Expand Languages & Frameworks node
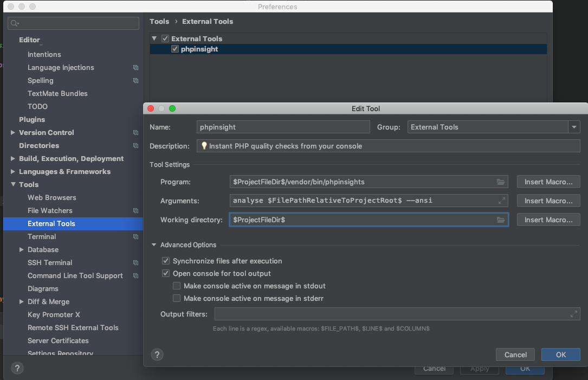Viewport: 588px width, 380px height. tap(13, 171)
